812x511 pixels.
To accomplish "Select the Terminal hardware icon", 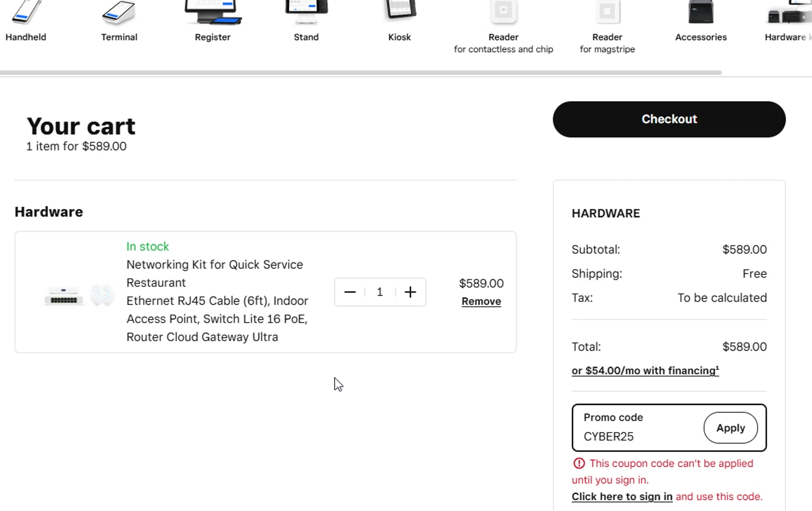I will [x=119, y=13].
